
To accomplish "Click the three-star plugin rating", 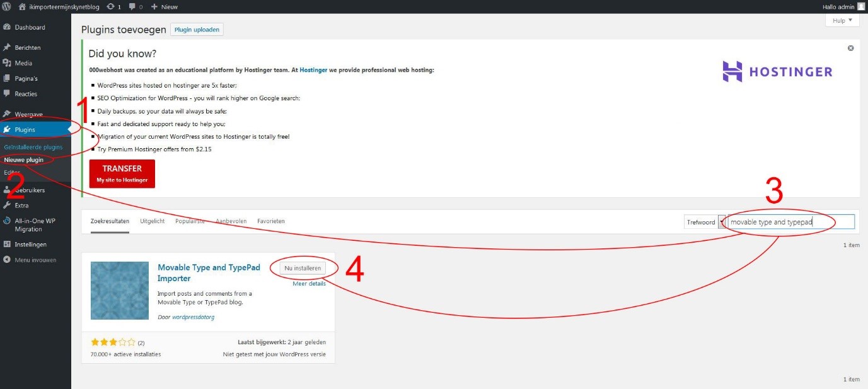I will point(113,342).
